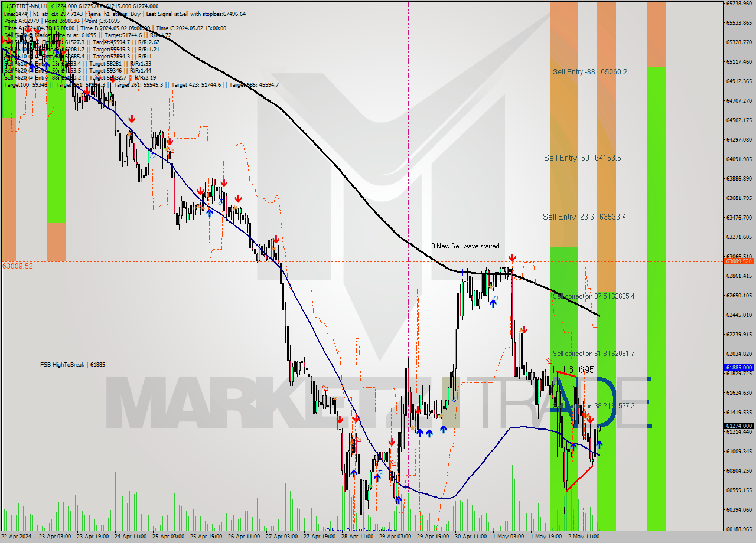Screen dimensions: 756x543
Task: Select the dark 61274.000 current price tag
Action: pyautogui.click(x=738, y=426)
